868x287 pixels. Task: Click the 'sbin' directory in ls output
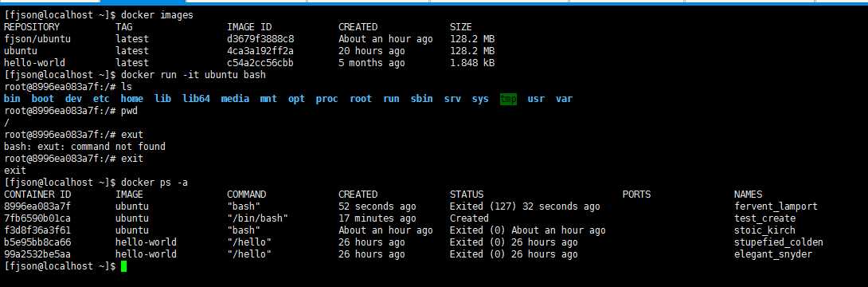[422, 99]
